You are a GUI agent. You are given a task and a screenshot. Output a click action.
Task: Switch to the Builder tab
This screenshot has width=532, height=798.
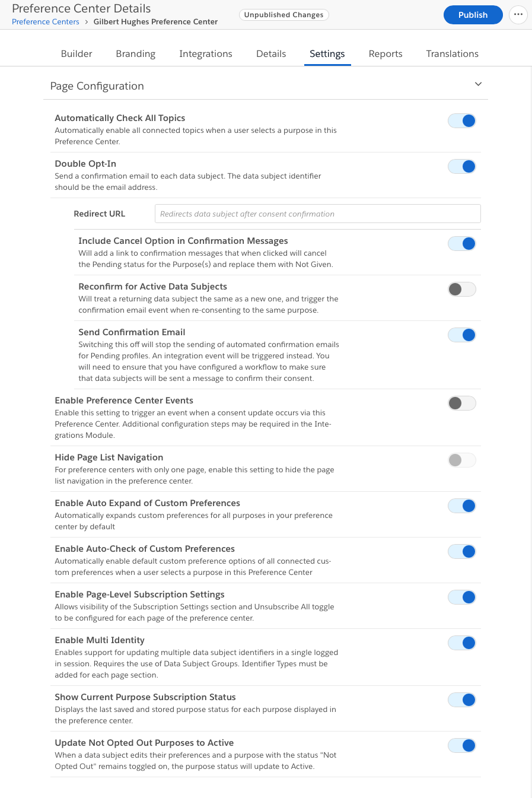tap(77, 54)
